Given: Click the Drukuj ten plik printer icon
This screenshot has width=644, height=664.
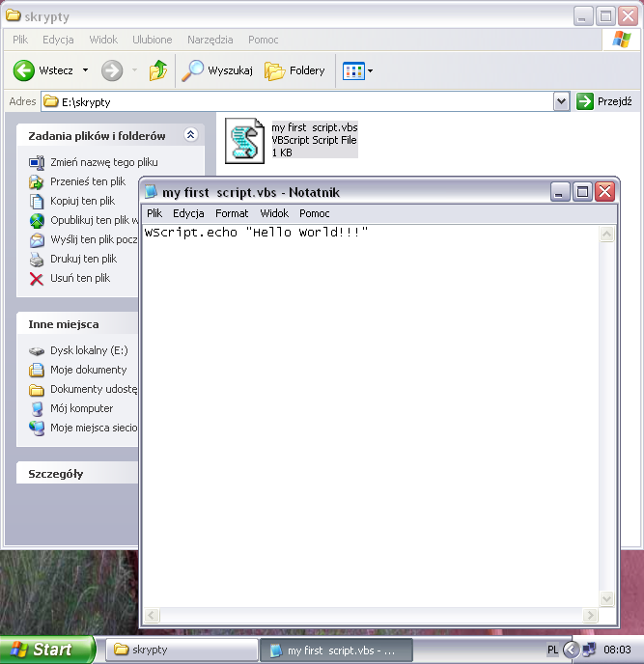Looking at the screenshot, I should tap(37, 259).
